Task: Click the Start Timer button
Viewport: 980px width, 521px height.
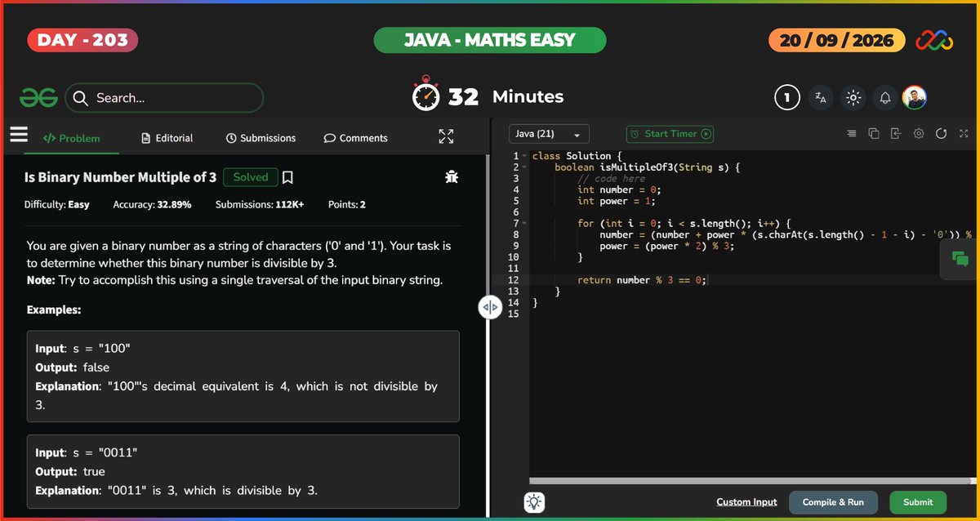Action: coord(670,134)
